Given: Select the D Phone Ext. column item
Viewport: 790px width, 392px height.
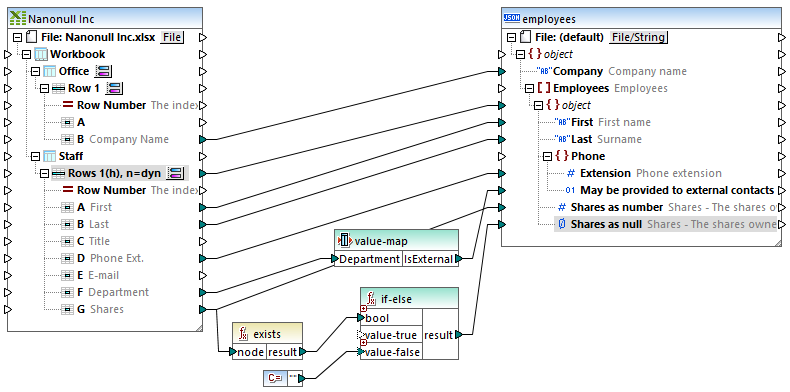Looking at the screenshot, I should point(103,258).
